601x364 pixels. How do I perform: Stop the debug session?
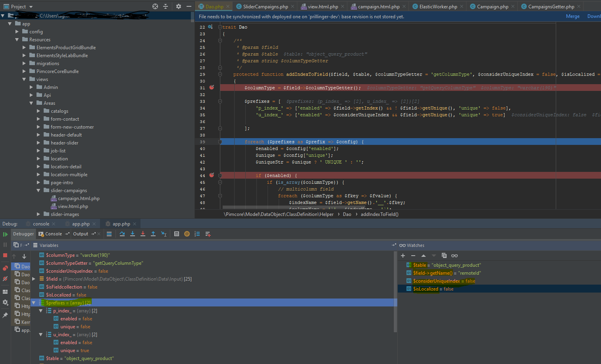pyautogui.click(x=5, y=255)
